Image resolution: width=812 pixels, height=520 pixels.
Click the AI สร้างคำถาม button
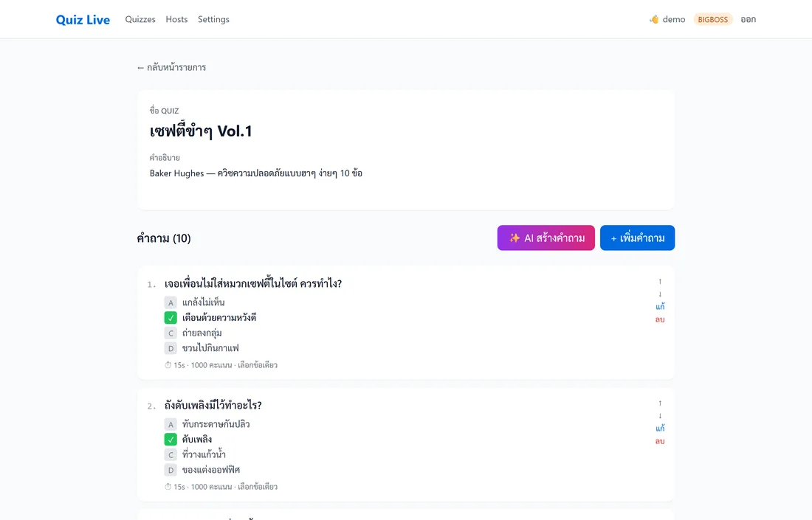point(546,238)
